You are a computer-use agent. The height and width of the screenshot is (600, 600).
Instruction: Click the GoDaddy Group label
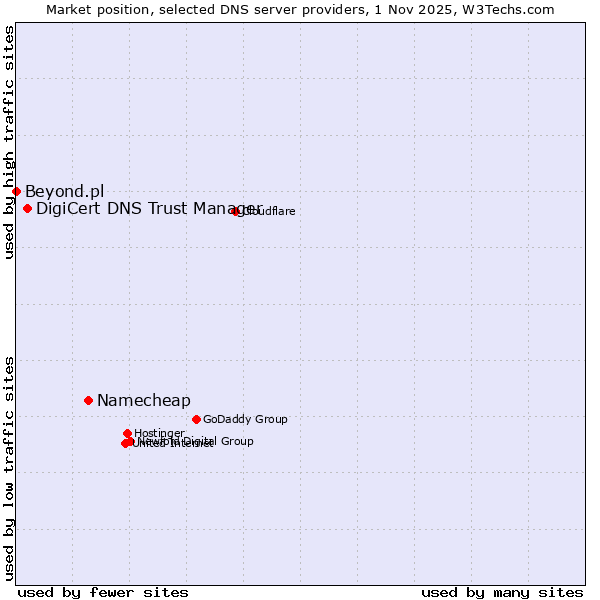[245, 419]
